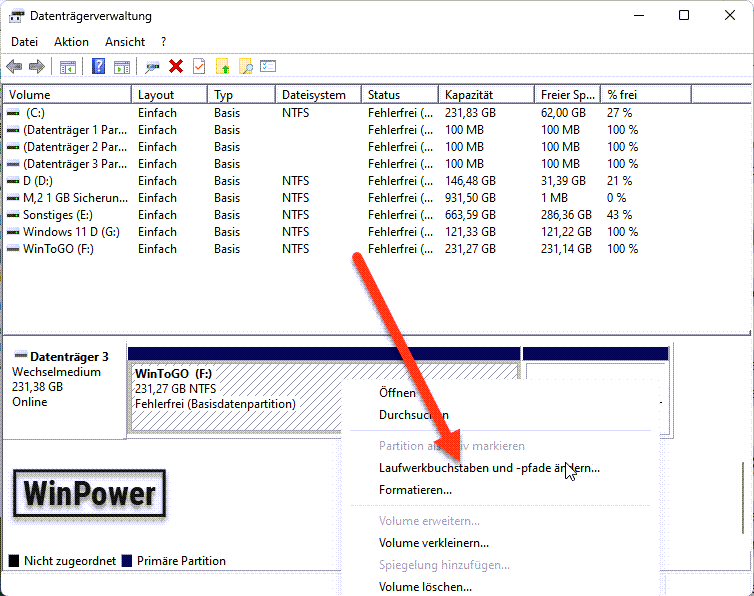Click the 1 MB free space cell
Screen dimensions: 754x596
554,198
